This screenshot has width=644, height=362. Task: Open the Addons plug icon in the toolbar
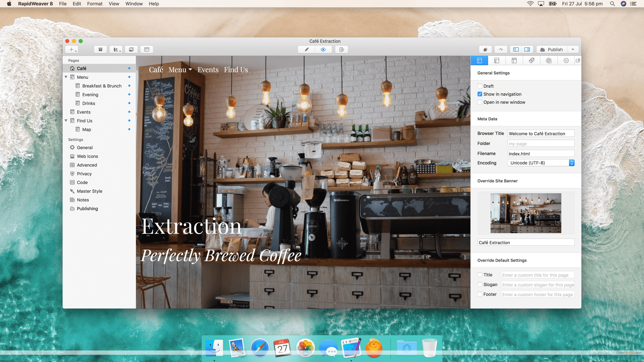point(485,49)
